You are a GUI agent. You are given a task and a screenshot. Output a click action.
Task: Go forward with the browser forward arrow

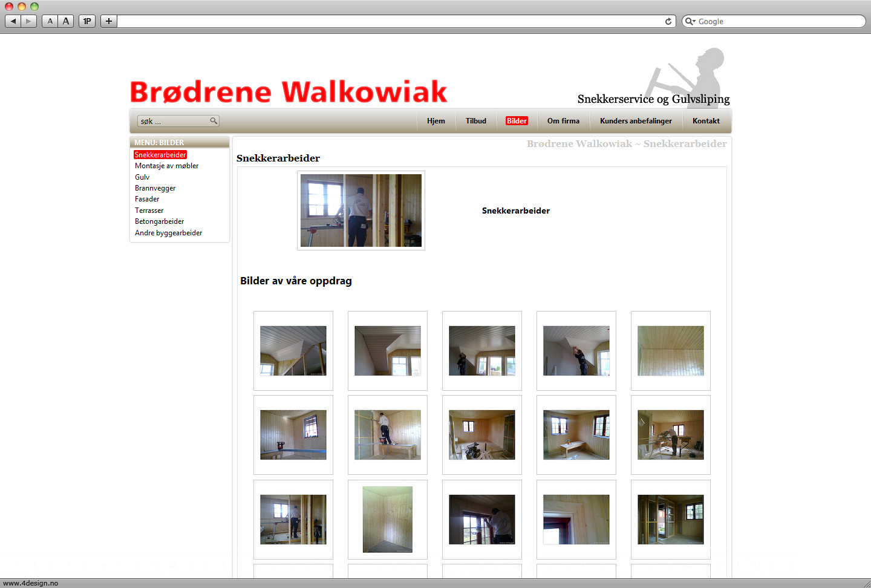pos(28,21)
